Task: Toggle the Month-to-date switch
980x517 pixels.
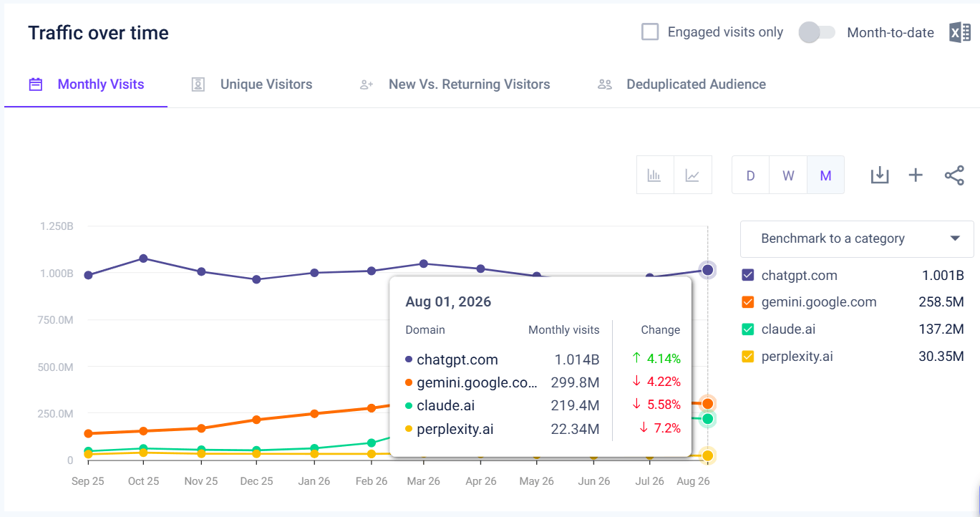Action: (817, 32)
